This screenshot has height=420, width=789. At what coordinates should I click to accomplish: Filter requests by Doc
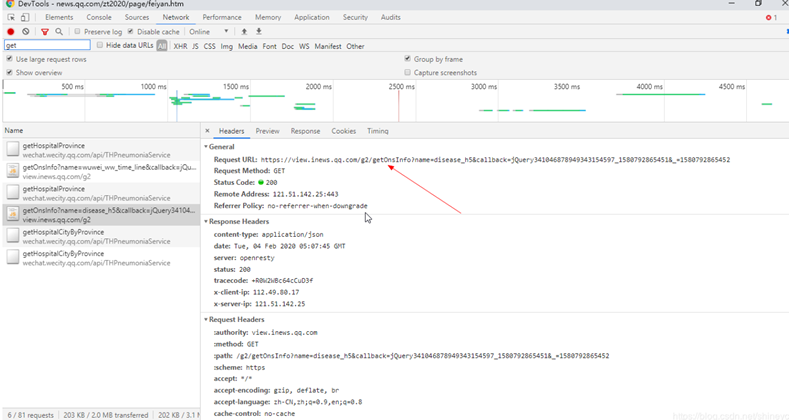click(287, 46)
